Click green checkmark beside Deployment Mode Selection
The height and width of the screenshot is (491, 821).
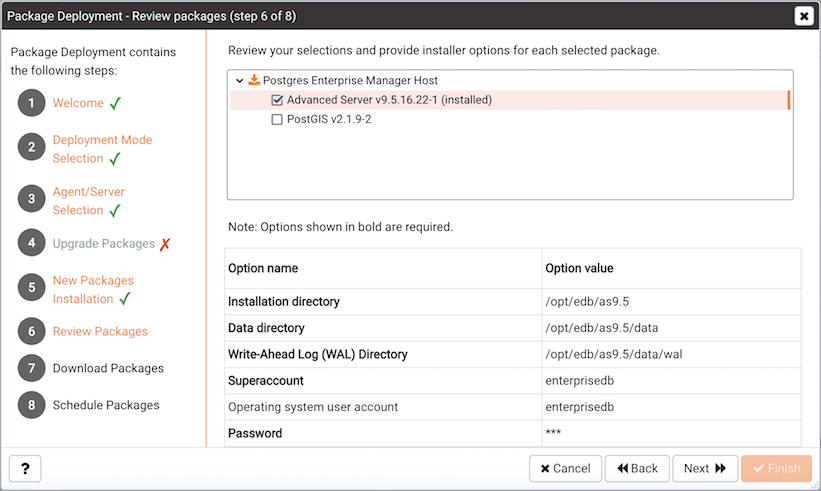[115, 159]
